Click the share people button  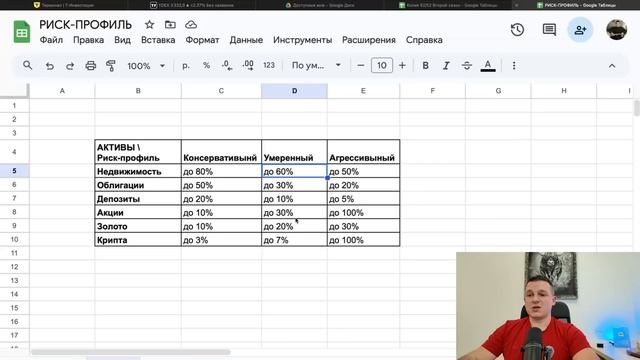580,30
